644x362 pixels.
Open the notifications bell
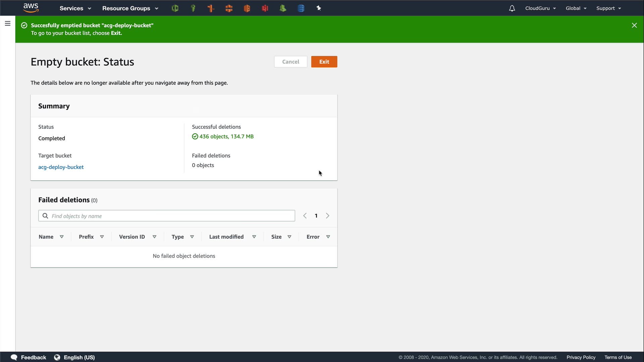[x=512, y=8]
